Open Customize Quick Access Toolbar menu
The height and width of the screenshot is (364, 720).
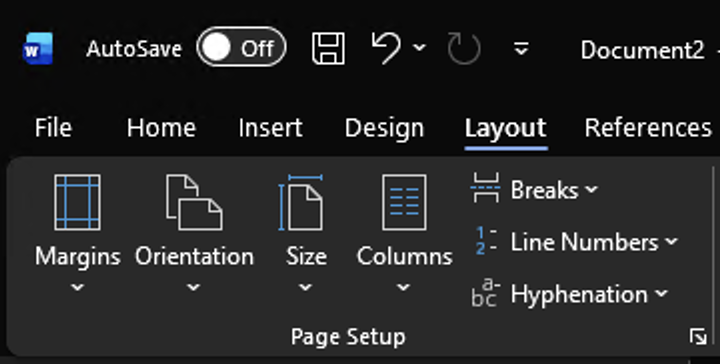(521, 48)
